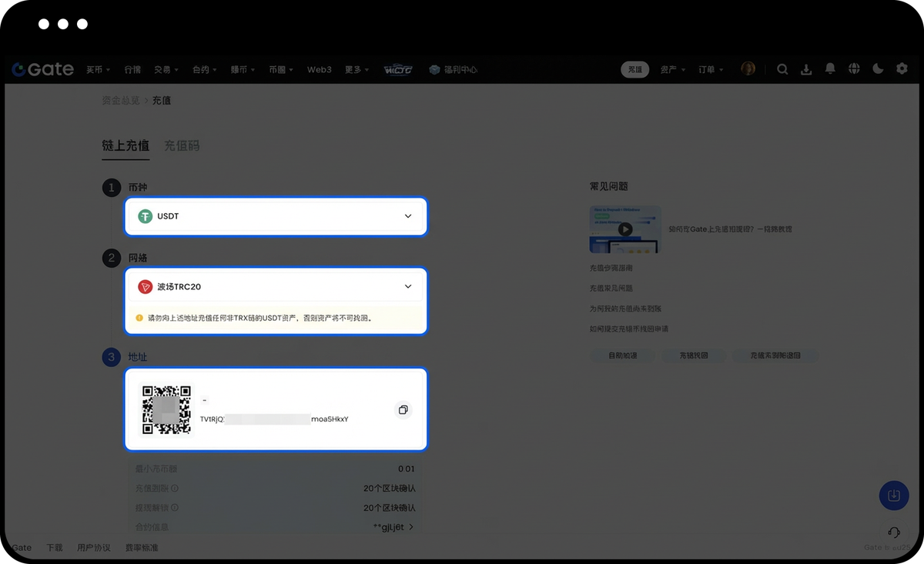
Task: Click the 充值 pill button in navbar
Action: coord(634,69)
